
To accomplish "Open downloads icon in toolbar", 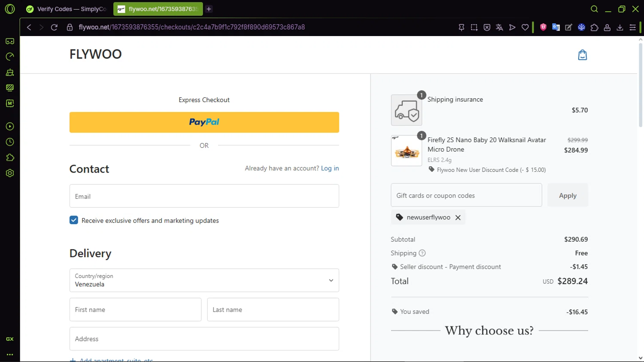I will (x=620, y=27).
